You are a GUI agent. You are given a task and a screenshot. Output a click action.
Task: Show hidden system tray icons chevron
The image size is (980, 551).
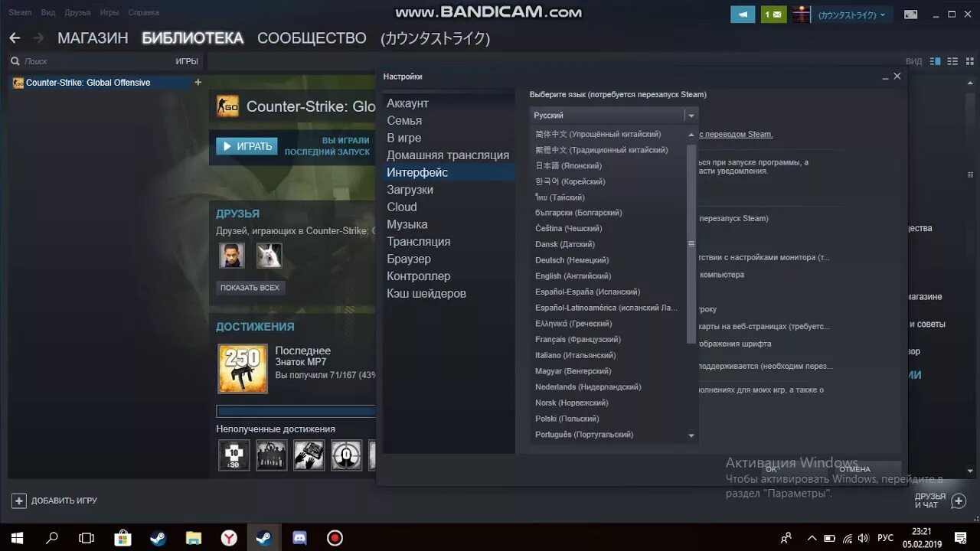813,538
